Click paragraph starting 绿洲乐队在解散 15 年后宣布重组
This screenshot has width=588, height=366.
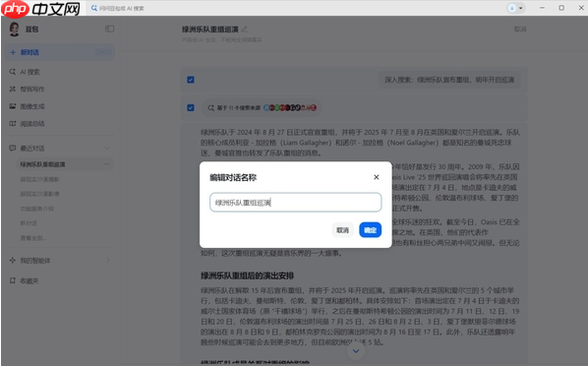coord(360,316)
